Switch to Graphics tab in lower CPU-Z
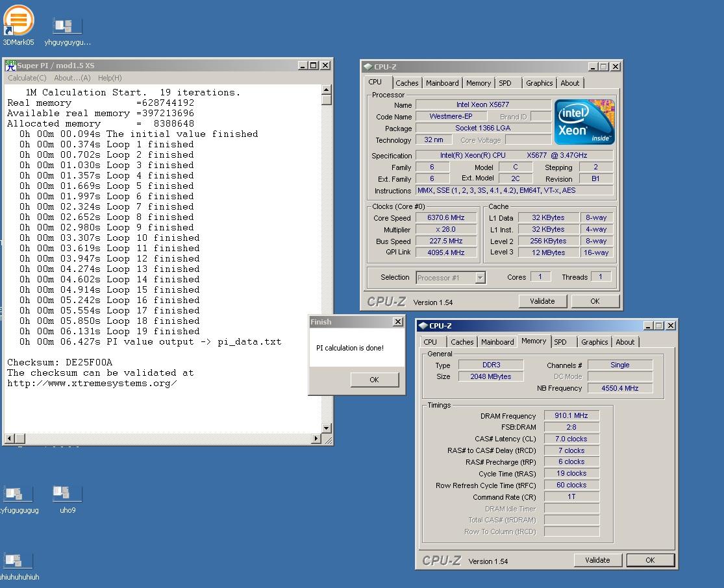This screenshot has width=724, height=588. 594,342
